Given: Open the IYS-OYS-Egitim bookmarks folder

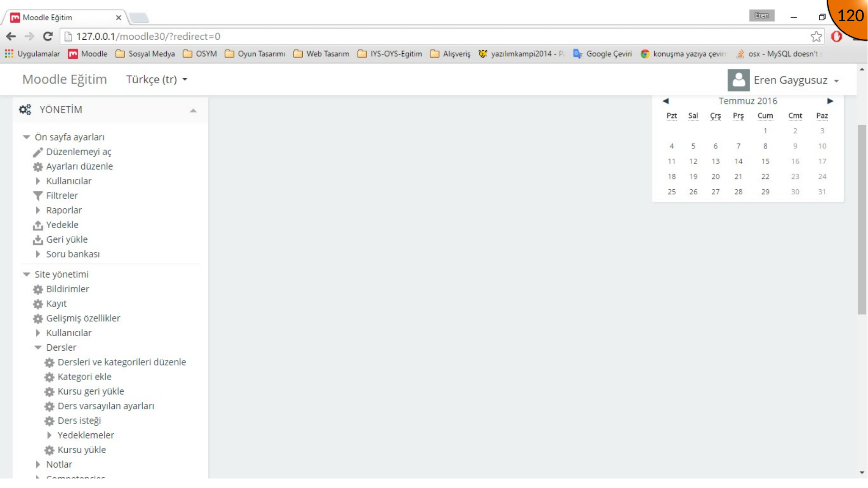Looking at the screenshot, I should coord(389,54).
